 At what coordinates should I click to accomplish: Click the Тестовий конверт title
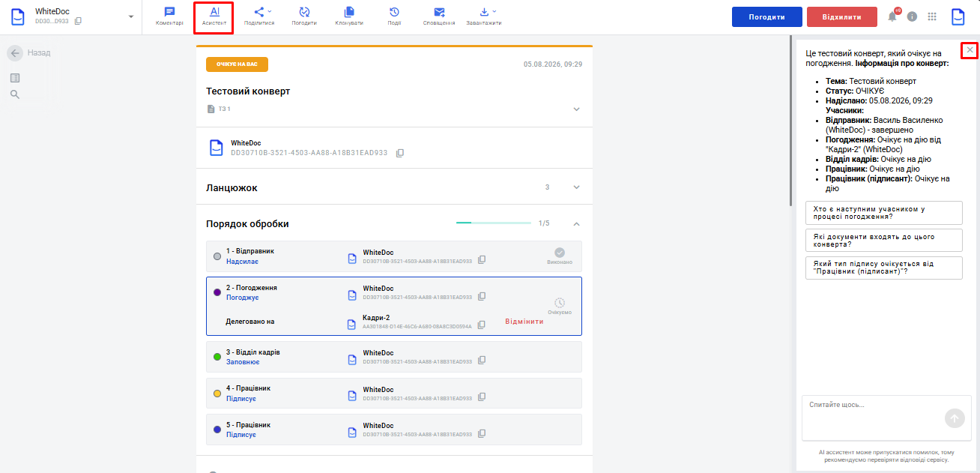pos(248,91)
